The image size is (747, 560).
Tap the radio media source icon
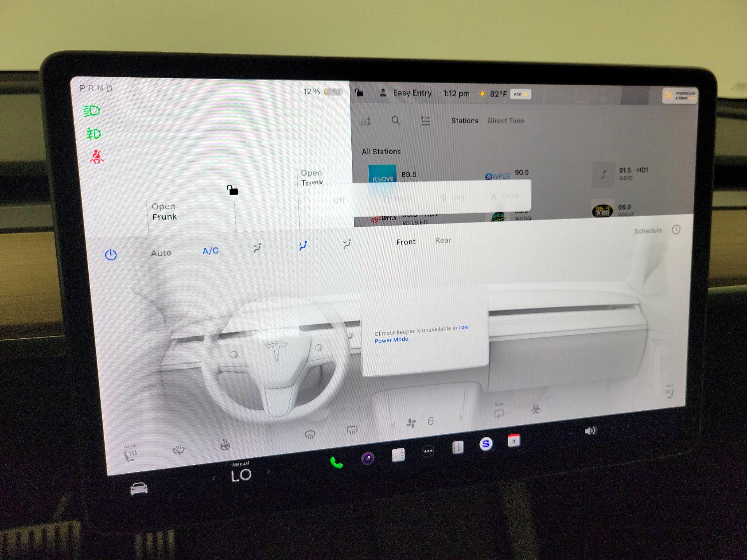pyautogui.click(x=366, y=121)
